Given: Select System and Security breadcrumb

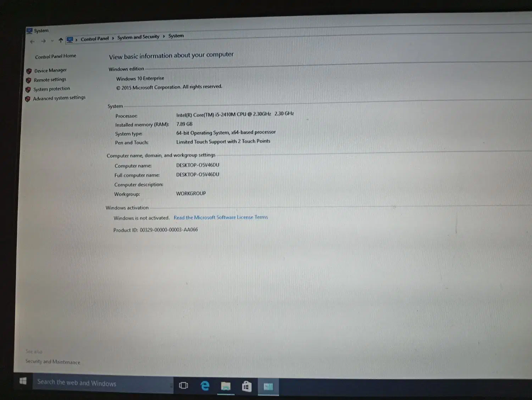Looking at the screenshot, I should (138, 37).
